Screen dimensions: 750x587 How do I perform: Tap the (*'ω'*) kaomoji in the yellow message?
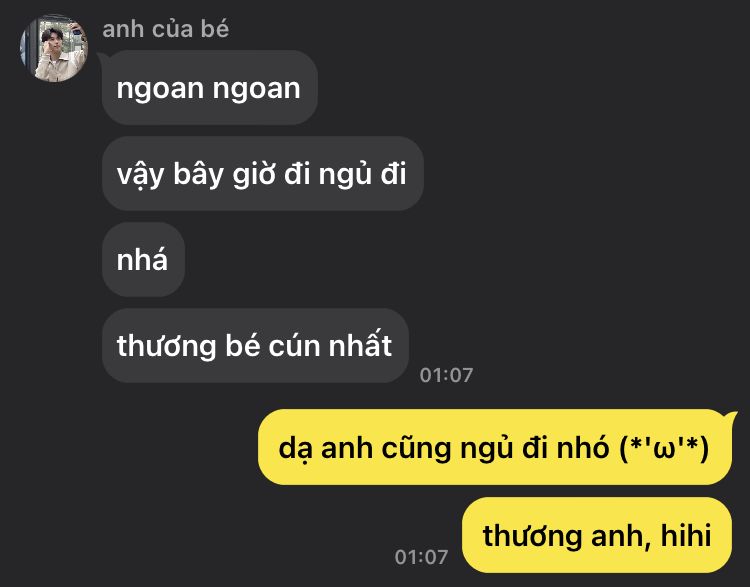pos(664,448)
